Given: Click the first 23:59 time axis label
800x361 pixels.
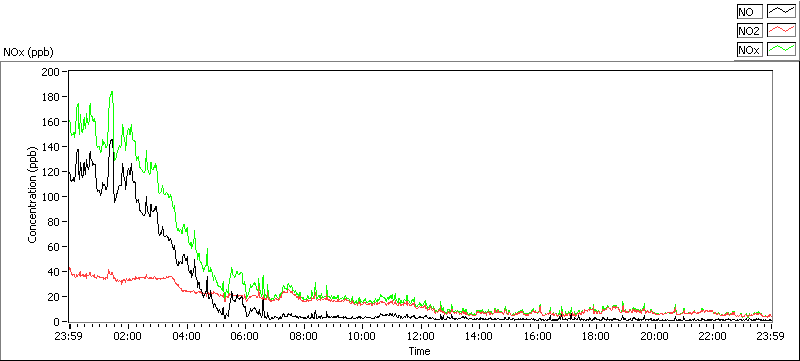Looking at the screenshot, I should [69, 337].
